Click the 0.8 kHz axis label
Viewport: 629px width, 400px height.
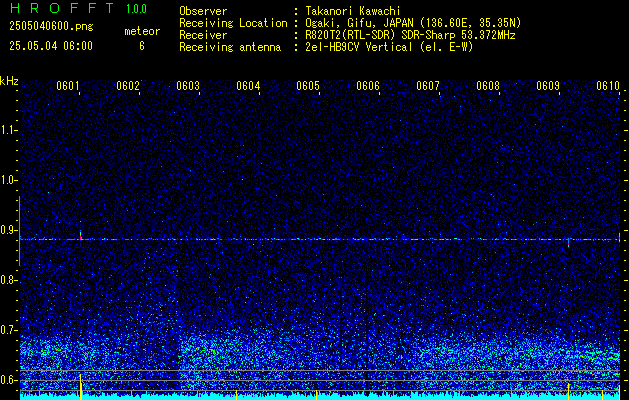(x=8, y=280)
